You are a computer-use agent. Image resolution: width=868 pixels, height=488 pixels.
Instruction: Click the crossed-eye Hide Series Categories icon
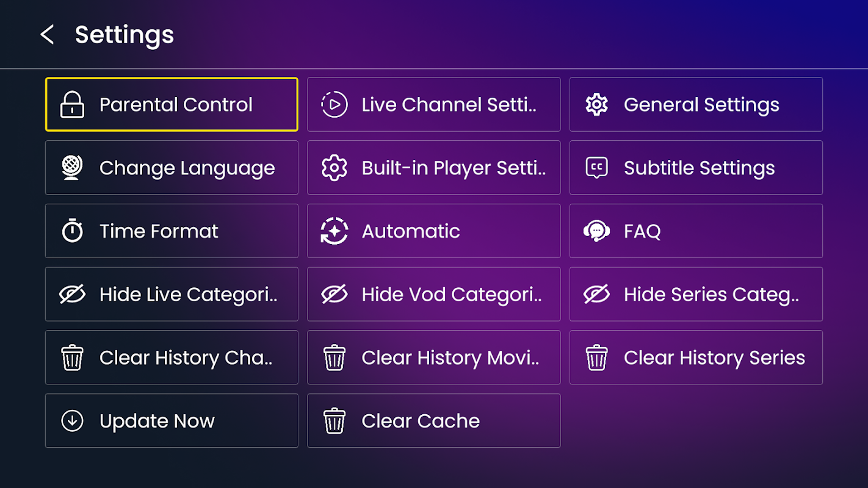click(596, 295)
